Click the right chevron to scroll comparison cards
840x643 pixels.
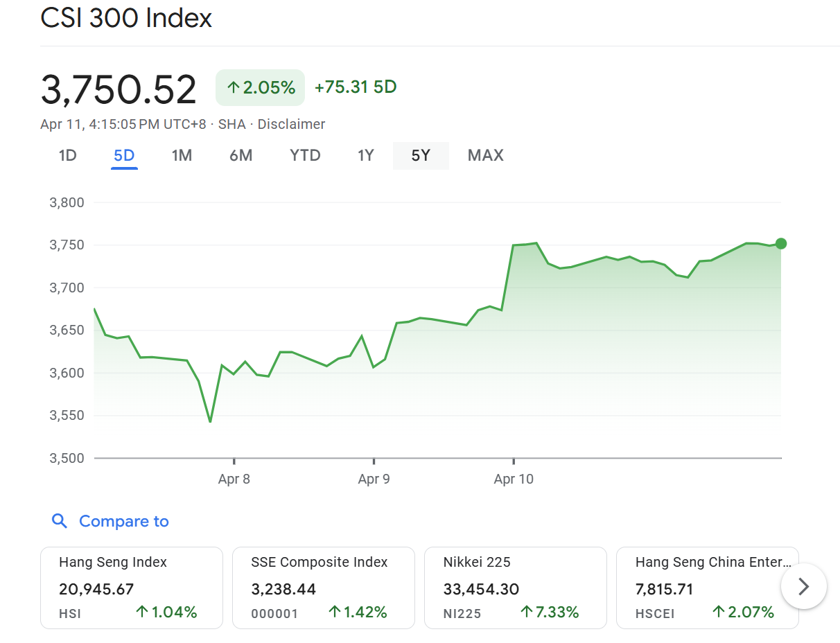coord(803,587)
